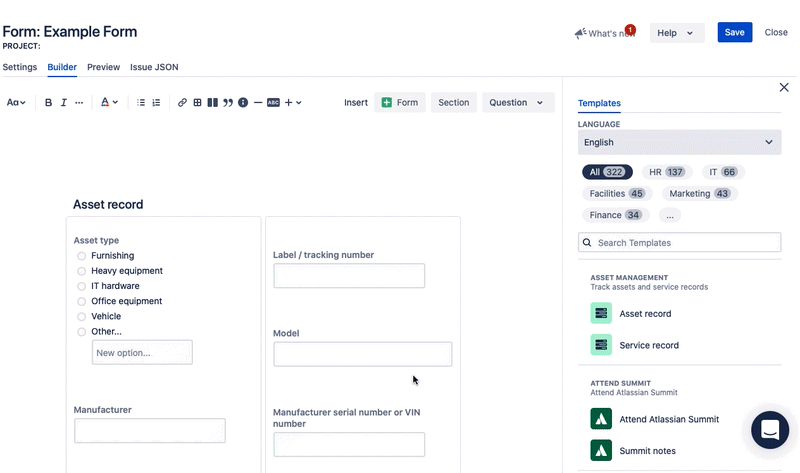Viewport: 800px width, 473px height.
Task: Insert a new Section
Action: click(454, 103)
